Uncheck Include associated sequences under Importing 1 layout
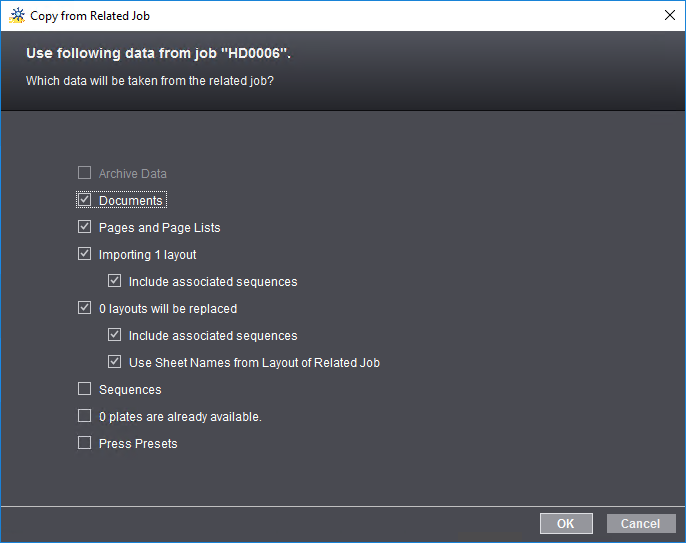 pyautogui.click(x=115, y=281)
